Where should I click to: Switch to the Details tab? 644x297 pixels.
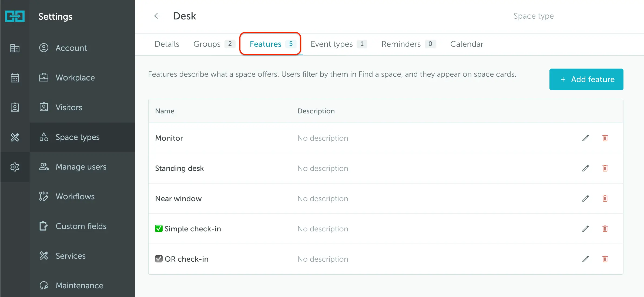pos(167,44)
